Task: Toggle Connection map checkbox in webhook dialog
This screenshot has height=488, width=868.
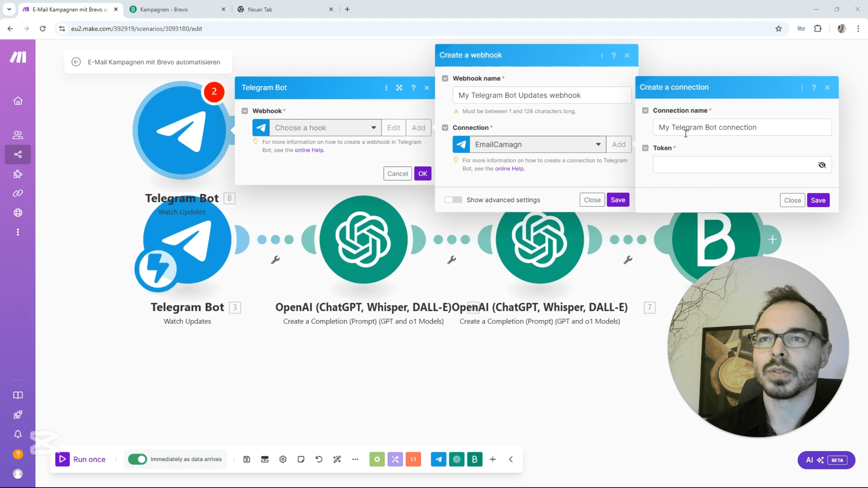Action: coord(445,127)
